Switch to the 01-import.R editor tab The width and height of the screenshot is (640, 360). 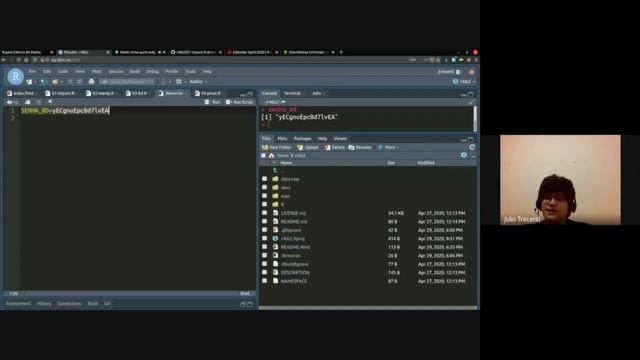(x=63, y=93)
